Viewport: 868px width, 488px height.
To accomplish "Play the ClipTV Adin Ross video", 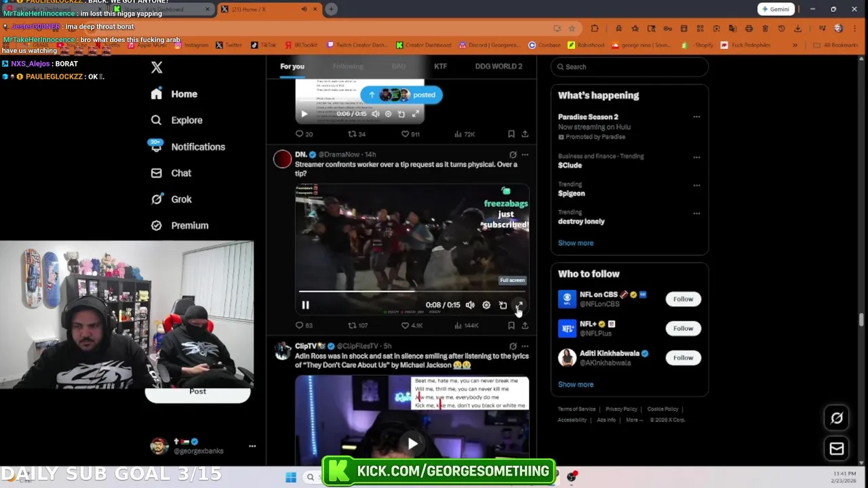I will [412, 444].
